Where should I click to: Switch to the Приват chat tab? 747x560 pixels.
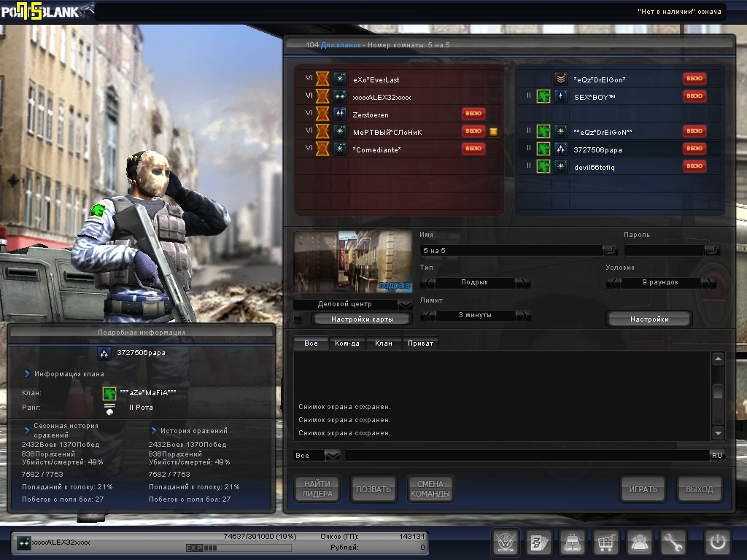(420, 343)
